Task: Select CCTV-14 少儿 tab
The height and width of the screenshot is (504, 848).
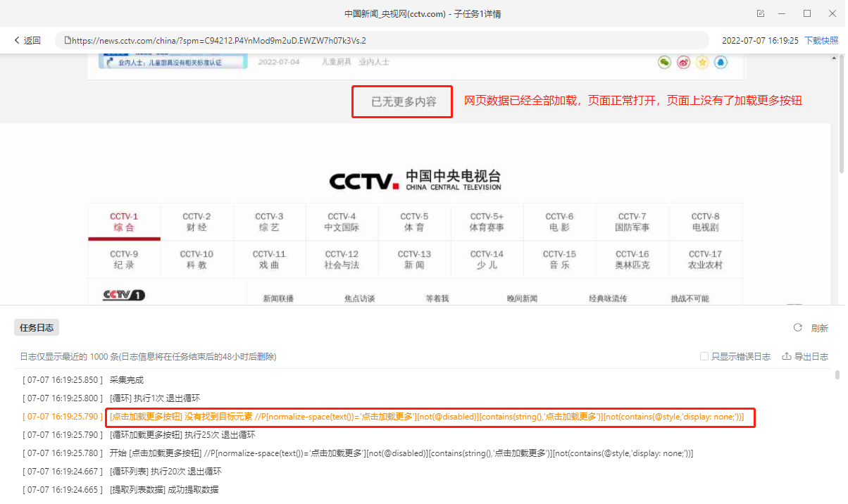Action: point(487,259)
